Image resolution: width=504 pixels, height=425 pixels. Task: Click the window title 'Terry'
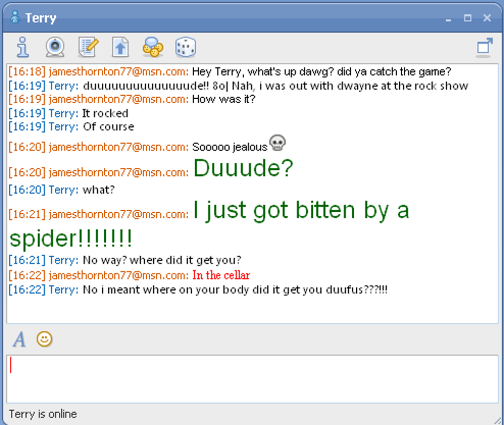41,18
